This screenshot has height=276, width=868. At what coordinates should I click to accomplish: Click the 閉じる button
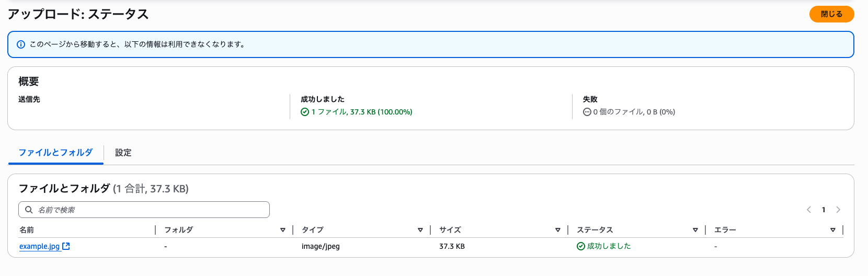(831, 14)
